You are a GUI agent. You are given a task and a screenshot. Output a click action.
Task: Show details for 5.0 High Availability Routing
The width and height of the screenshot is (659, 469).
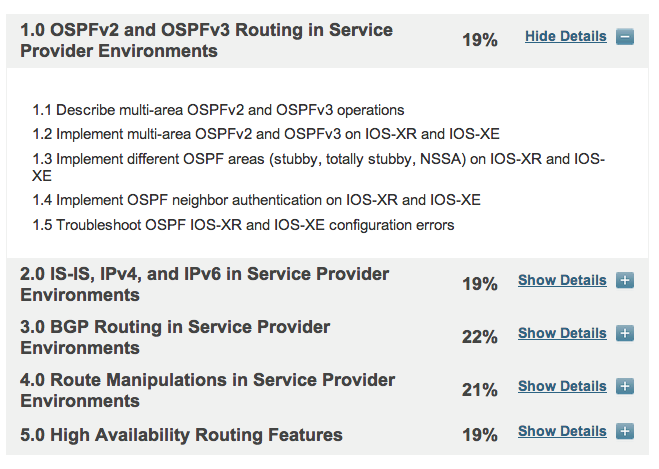point(562,431)
